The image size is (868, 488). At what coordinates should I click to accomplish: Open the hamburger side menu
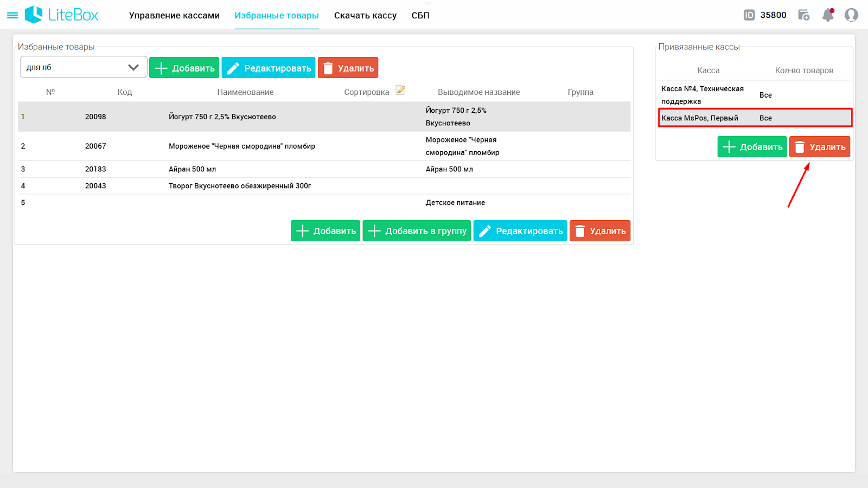pyautogui.click(x=12, y=15)
